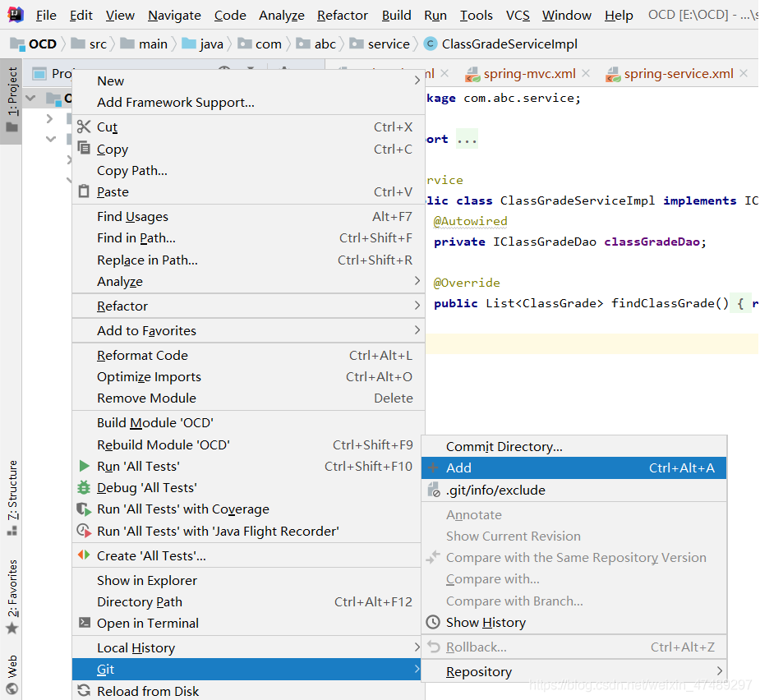
Task: Close the spring-service.xml tab
Action: pos(744,73)
